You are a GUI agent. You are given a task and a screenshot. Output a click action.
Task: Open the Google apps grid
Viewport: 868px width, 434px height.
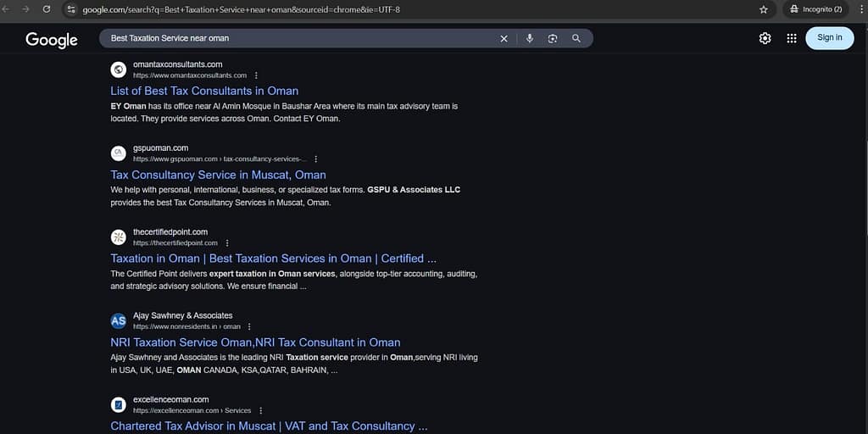792,38
